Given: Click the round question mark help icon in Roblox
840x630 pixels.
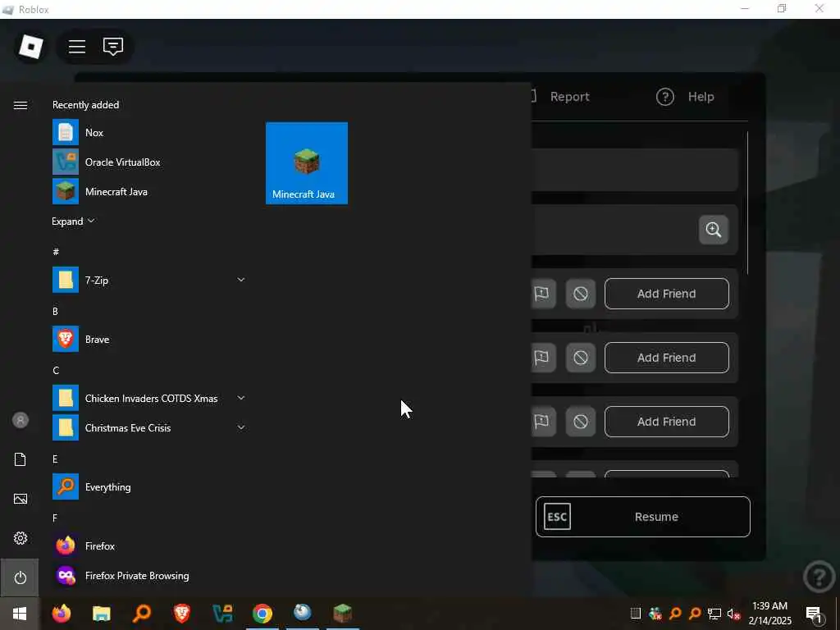Looking at the screenshot, I should (x=819, y=577).
